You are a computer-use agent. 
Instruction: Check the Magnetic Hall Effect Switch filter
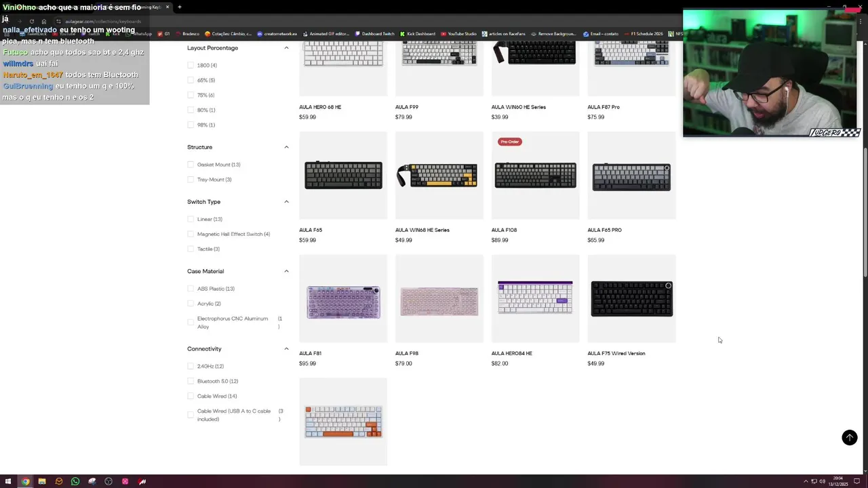191,234
